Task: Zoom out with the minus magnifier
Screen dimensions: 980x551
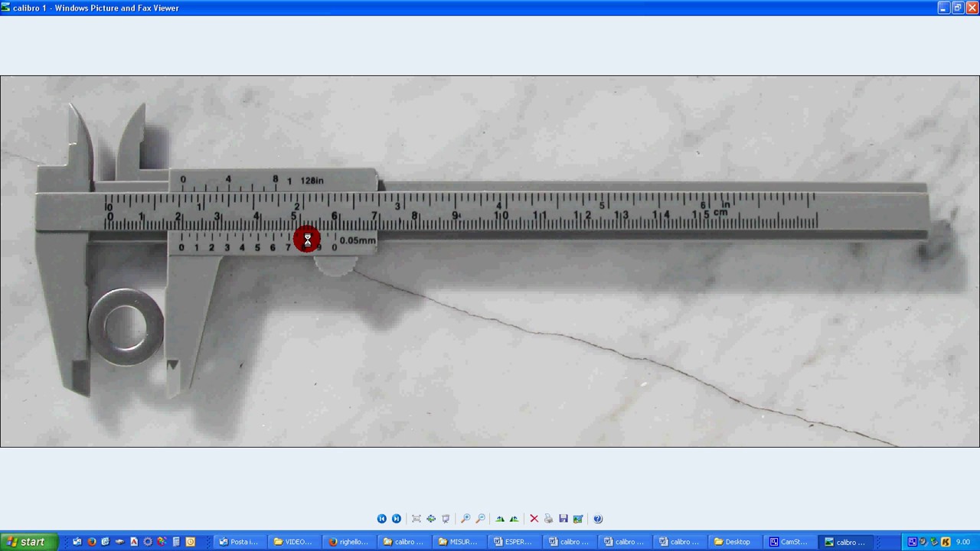Action: [x=480, y=519]
